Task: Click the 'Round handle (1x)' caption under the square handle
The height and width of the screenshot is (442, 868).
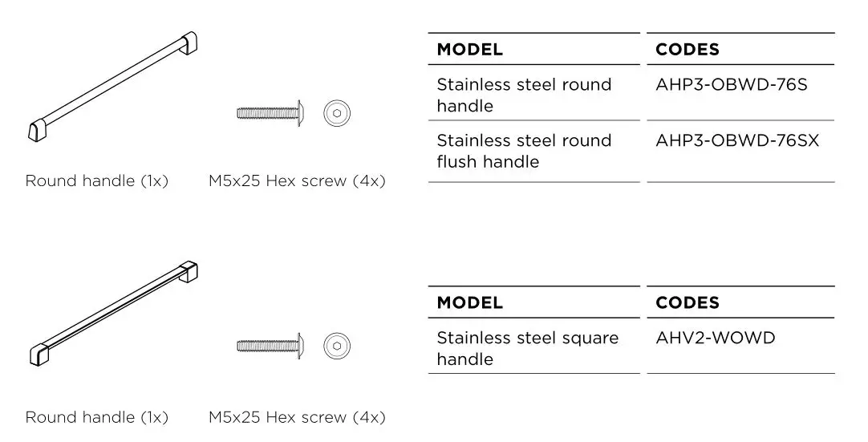Action: click(x=97, y=417)
